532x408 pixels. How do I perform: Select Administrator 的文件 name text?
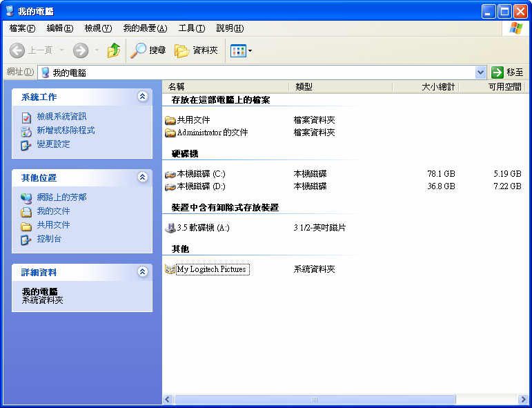tap(213, 133)
